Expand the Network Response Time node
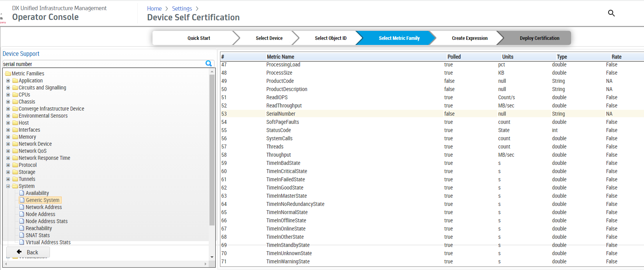Screen dimensions: 644x270 tap(8, 158)
